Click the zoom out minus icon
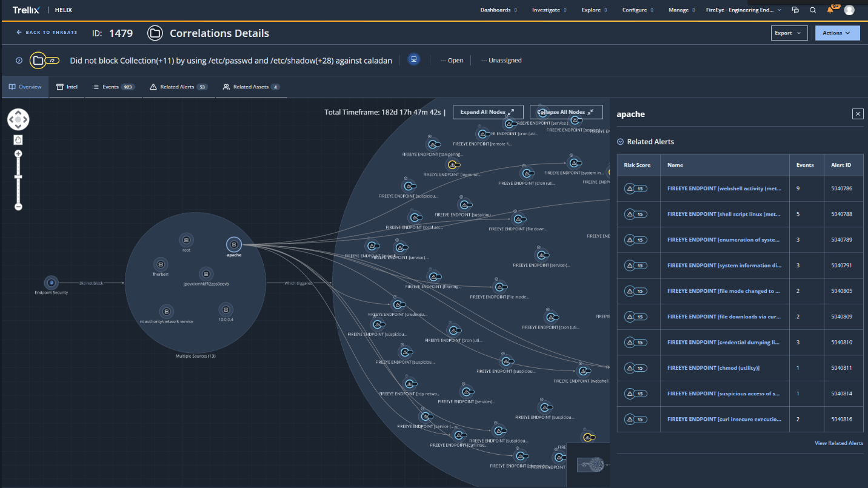Viewport: 868px width, 488px height. point(18,207)
